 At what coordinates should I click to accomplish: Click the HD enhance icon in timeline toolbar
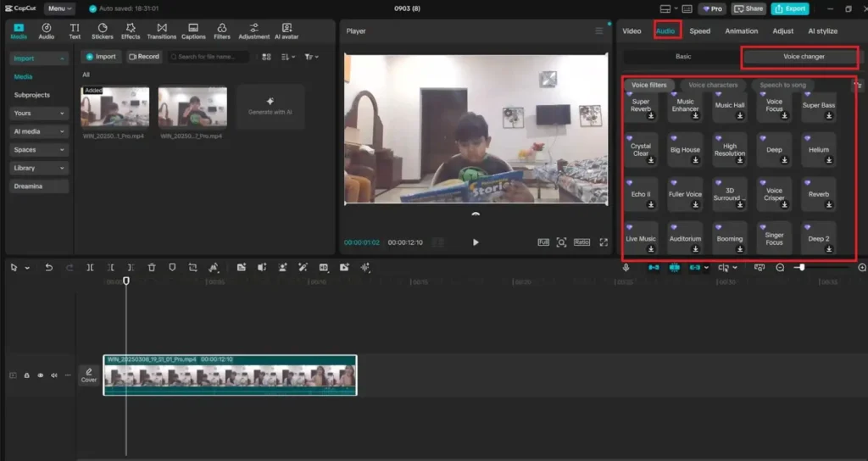click(324, 267)
